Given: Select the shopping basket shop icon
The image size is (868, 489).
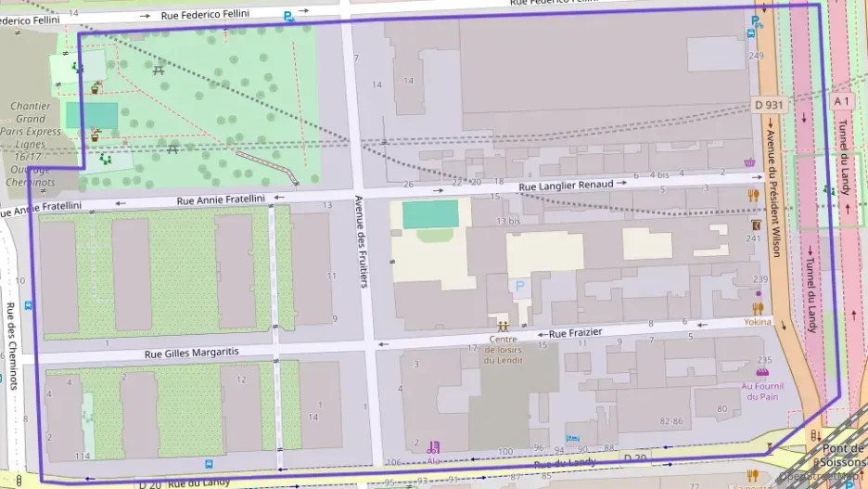Looking at the screenshot, I should click(749, 162).
